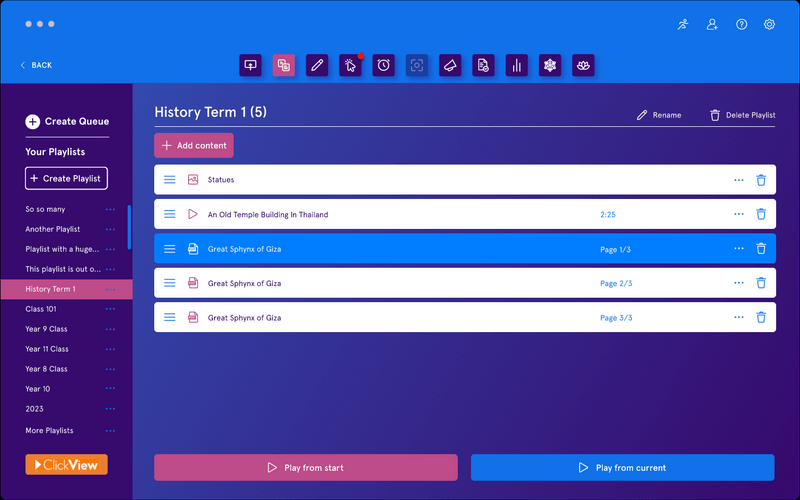Delete An Old Temple Building In Thailand item
Image resolution: width=800 pixels, height=500 pixels.
[x=761, y=214]
